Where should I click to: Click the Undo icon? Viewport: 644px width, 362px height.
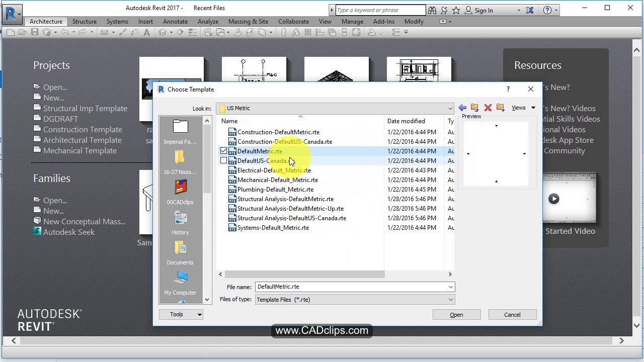[65, 32]
